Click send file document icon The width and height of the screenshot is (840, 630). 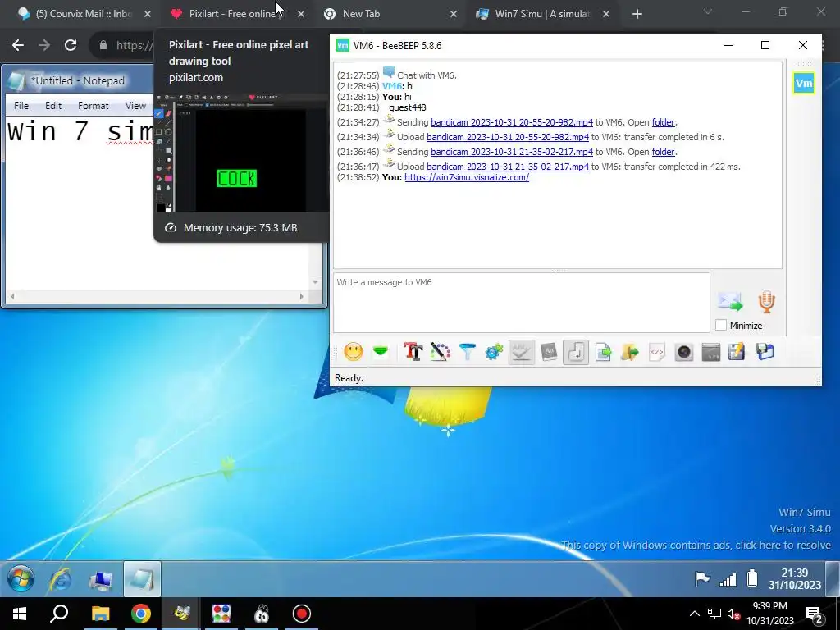pos(603,352)
